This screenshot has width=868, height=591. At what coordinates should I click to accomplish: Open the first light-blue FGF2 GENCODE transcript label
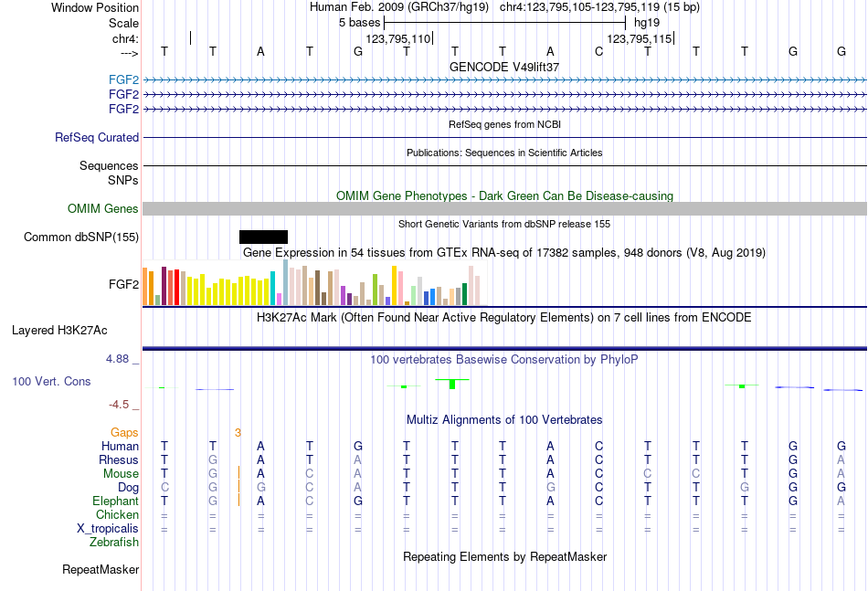click(x=123, y=79)
